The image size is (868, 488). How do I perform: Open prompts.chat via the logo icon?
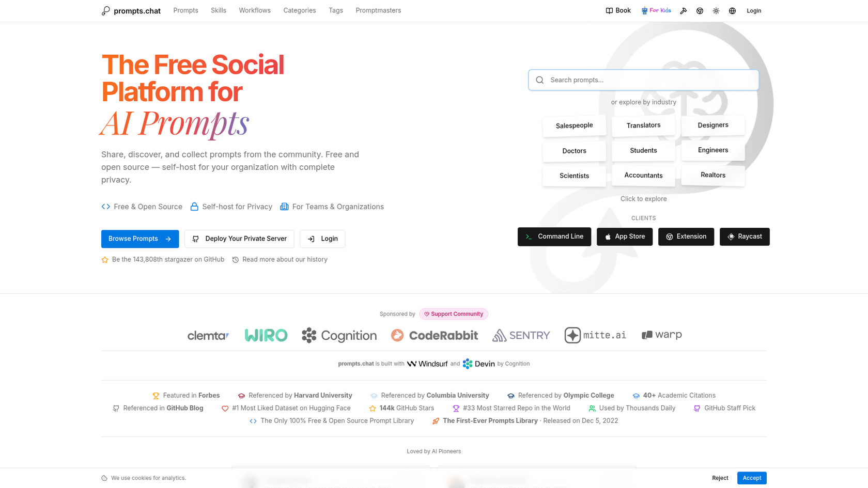[105, 10]
